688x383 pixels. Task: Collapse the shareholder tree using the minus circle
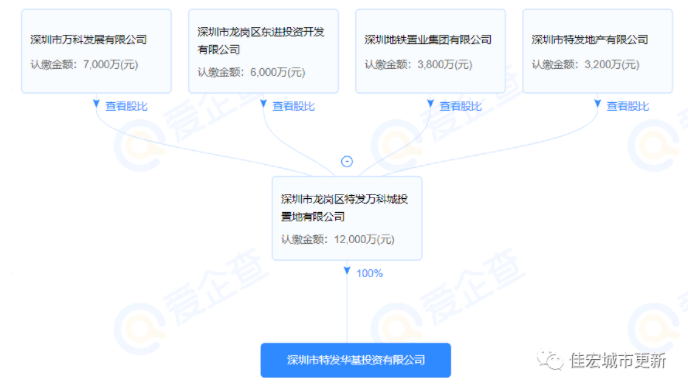click(x=347, y=161)
